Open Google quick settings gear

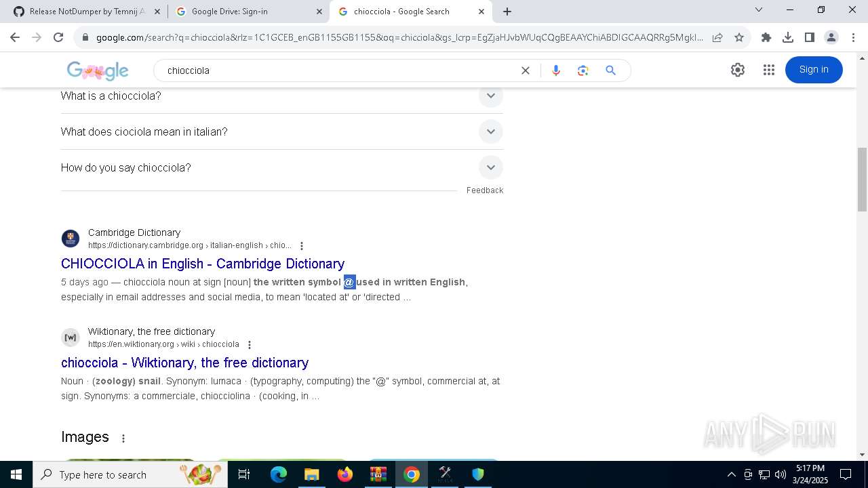(738, 70)
